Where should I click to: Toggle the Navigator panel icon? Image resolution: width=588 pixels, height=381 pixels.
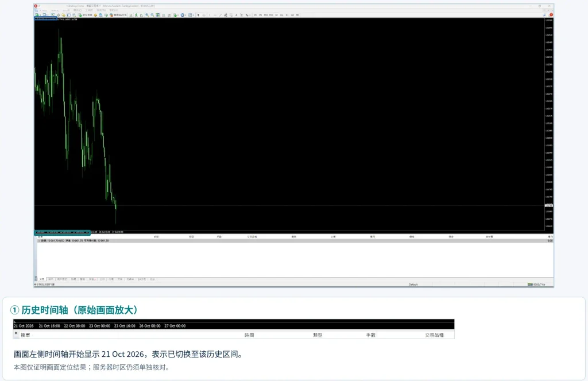[64, 15]
